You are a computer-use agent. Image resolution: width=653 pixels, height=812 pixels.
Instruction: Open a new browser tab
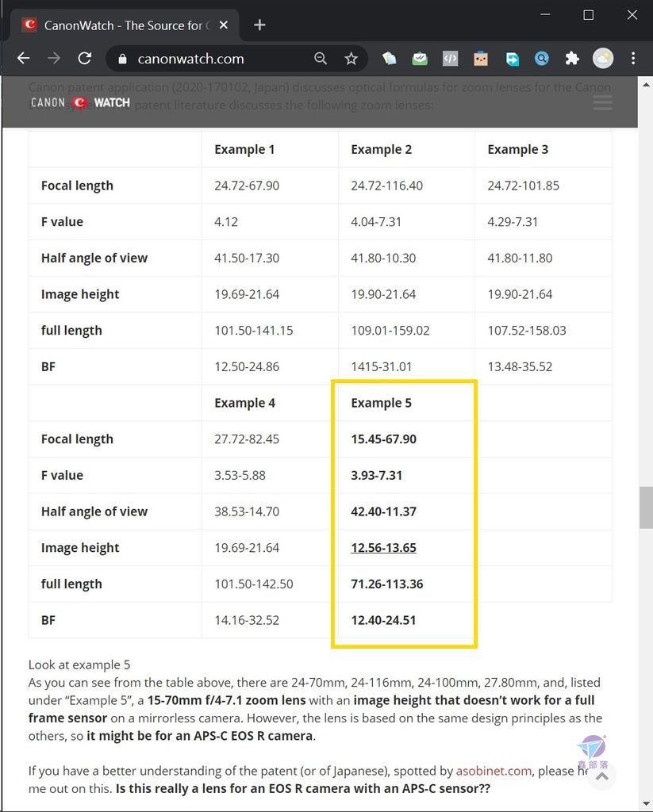pyautogui.click(x=259, y=25)
